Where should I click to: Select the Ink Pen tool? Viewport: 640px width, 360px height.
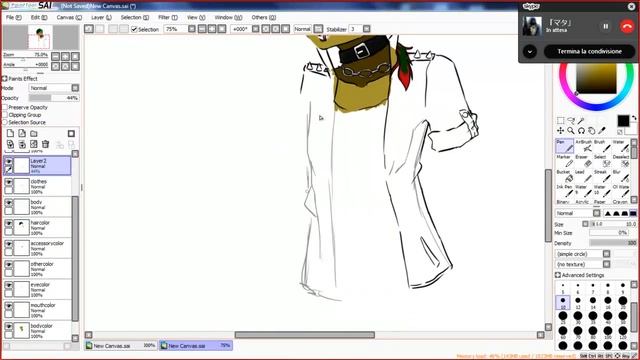[564, 191]
